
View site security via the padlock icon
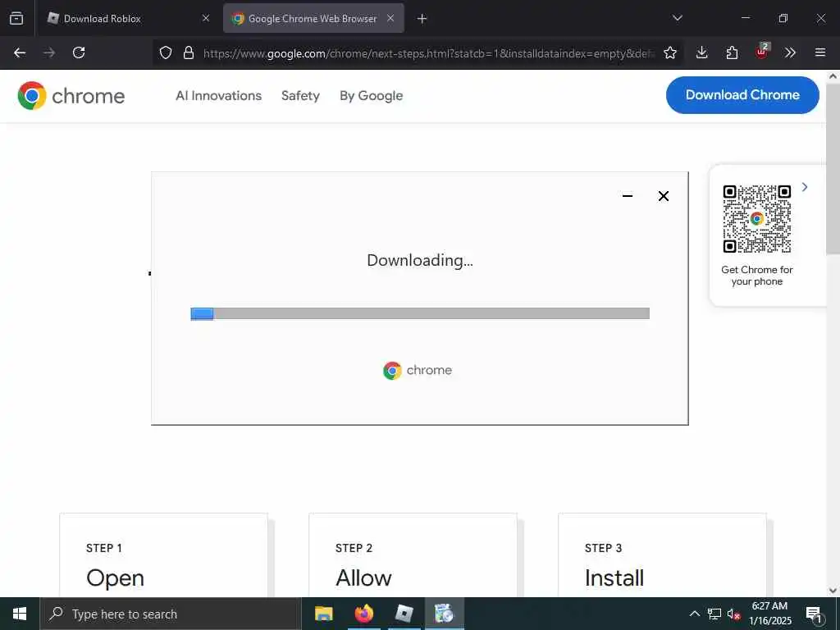188,52
